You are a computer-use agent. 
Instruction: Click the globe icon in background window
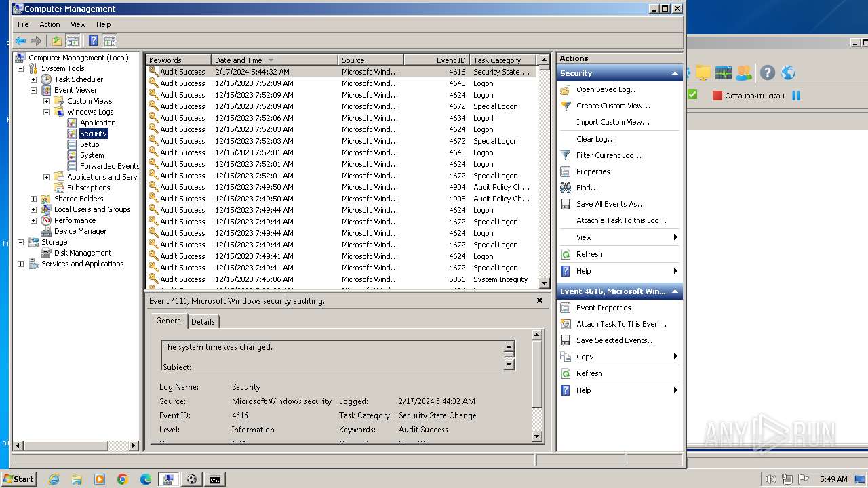click(788, 73)
